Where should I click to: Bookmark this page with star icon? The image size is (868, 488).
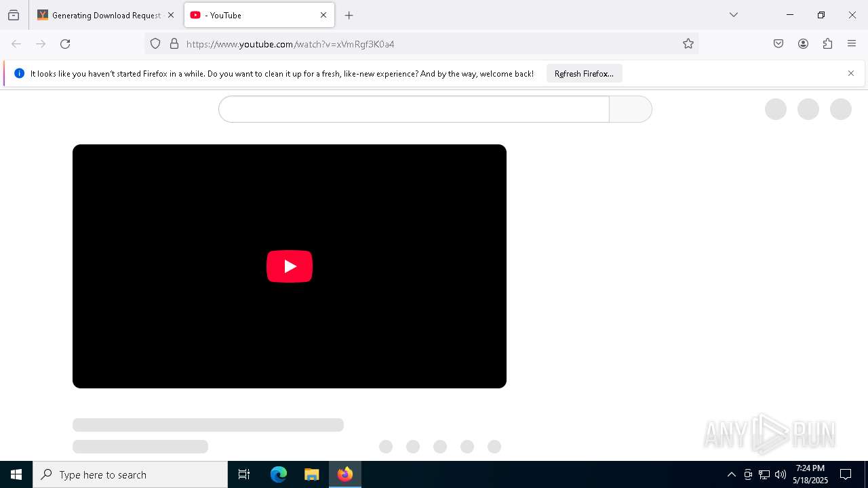688,44
